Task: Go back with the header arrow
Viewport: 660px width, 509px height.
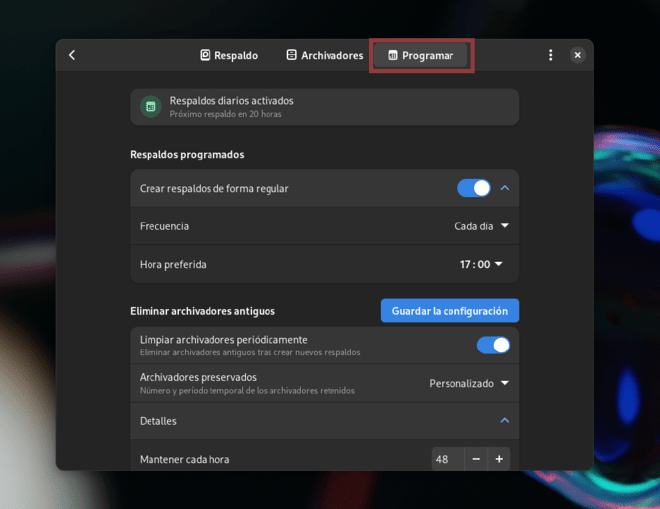Action: (x=72, y=55)
